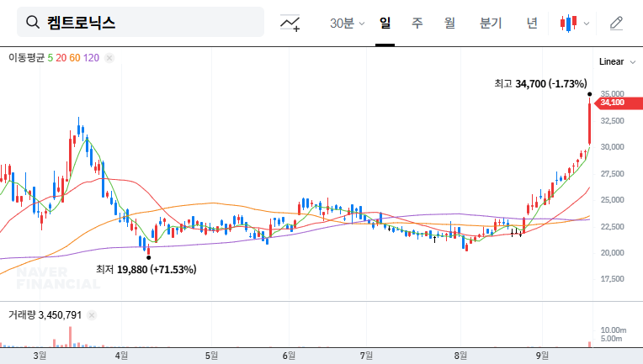
Task: Open the add indicator chart icon
Action: pyautogui.click(x=290, y=23)
